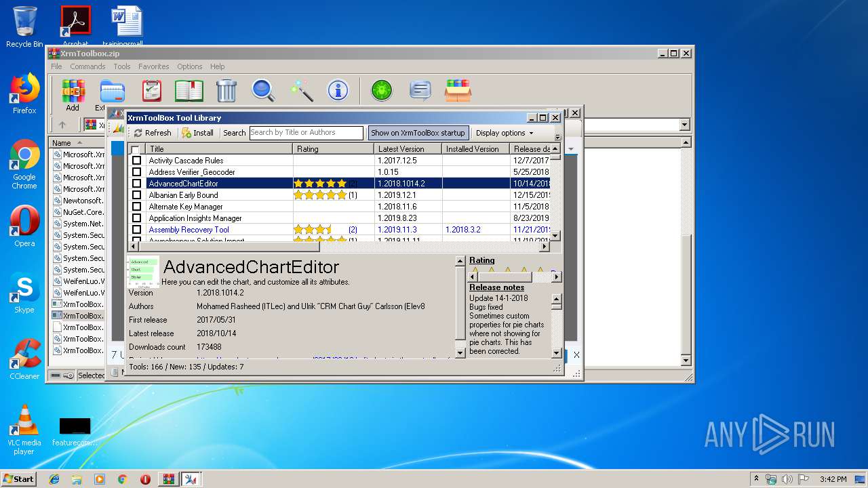Open the WinRAR address bar dropdown arrow
Screen dimensions: 868x488
684,125
